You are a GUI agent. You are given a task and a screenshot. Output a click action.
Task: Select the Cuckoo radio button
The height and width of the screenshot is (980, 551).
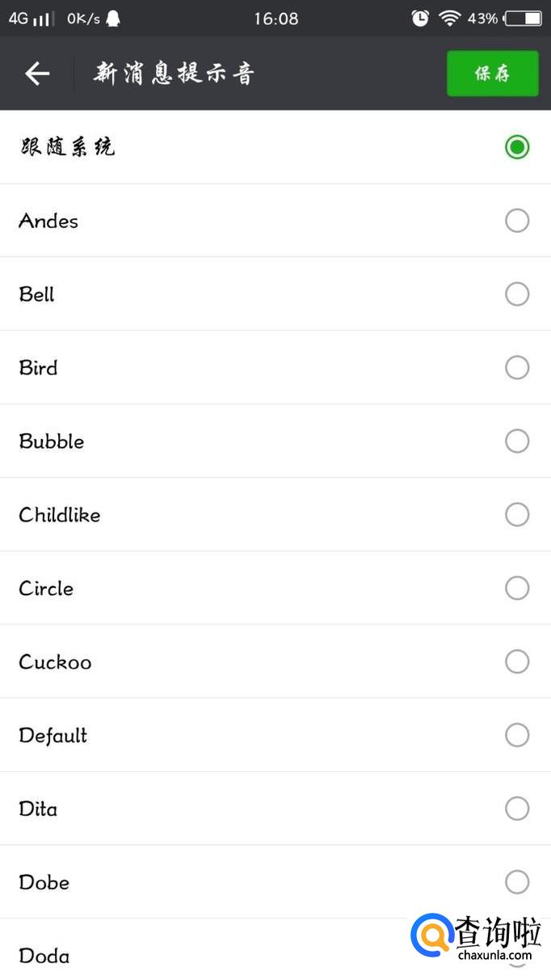tap(517, 661)
